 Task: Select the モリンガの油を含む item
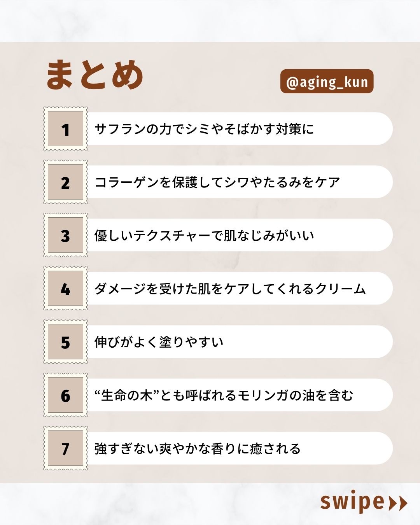(224, 395)
